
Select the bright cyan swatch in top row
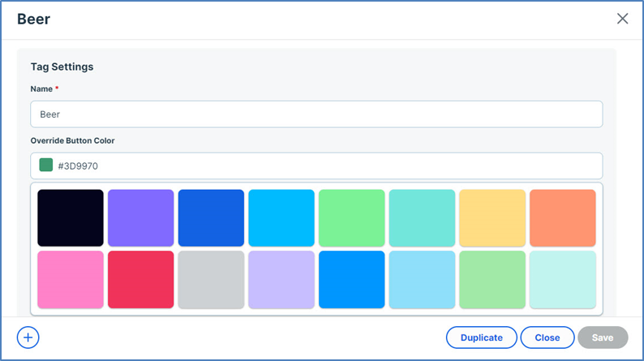point(281,217)
